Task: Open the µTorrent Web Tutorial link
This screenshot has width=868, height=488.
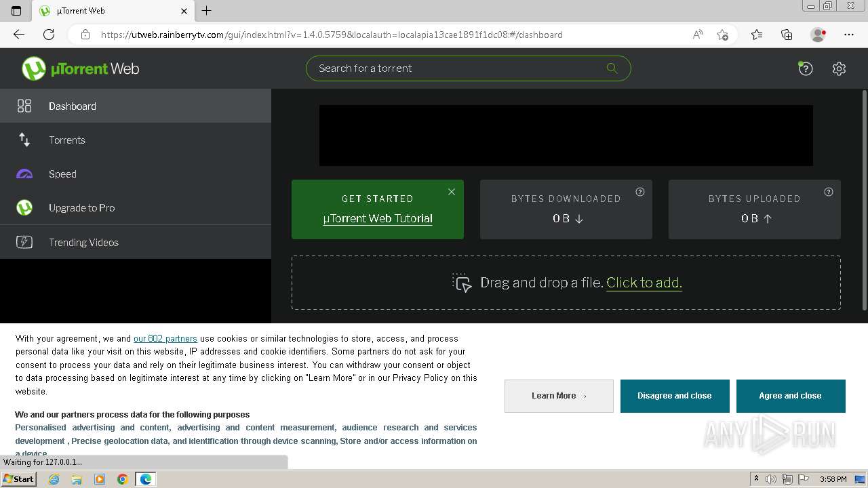Action: pyautogui.click(x=378, y=218)
